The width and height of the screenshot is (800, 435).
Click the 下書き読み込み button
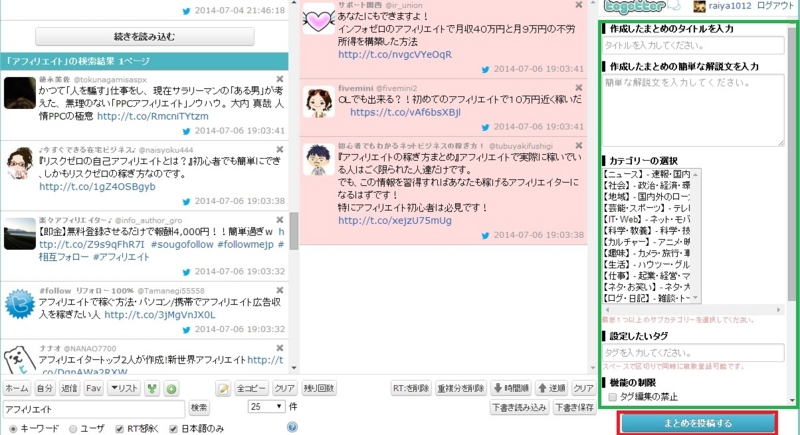(519, 407)
